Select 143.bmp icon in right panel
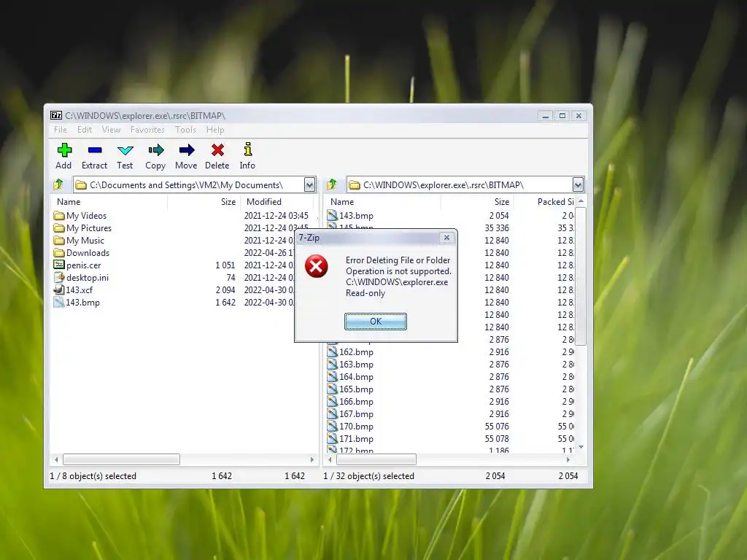The width and height of the screenshot is (747, 560). pyautogui.click(x=333, y=215)
